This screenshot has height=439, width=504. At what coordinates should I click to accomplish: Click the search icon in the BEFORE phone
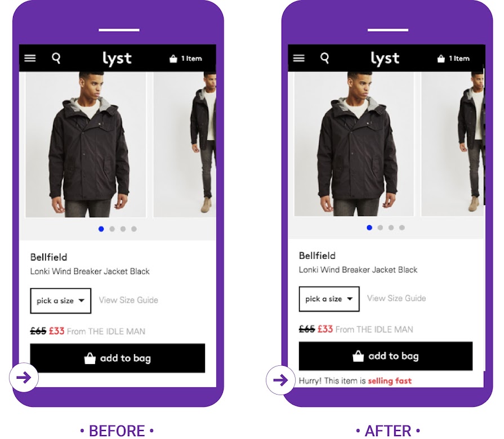(56, 58)
